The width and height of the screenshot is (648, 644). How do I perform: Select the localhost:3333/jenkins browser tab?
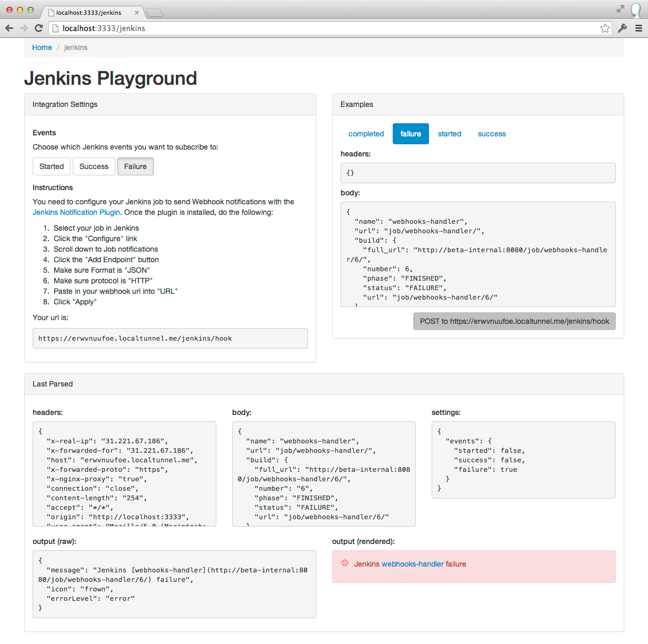(92, 13)
